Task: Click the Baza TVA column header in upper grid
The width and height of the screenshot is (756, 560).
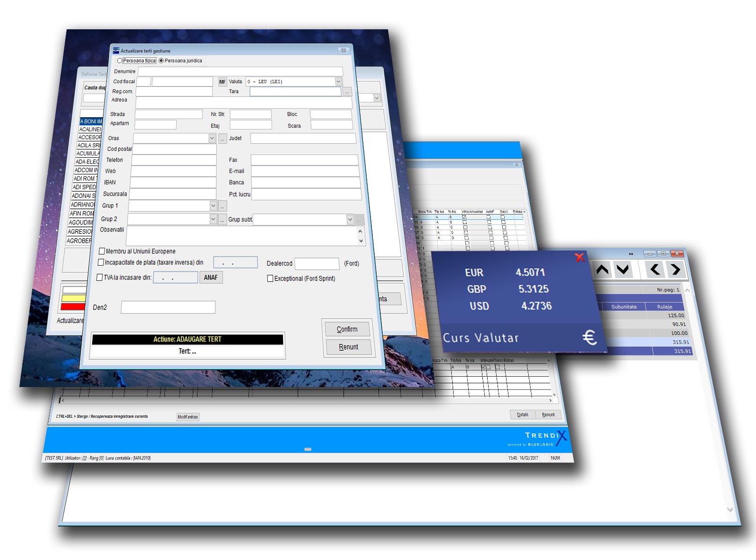Action: 425,212
